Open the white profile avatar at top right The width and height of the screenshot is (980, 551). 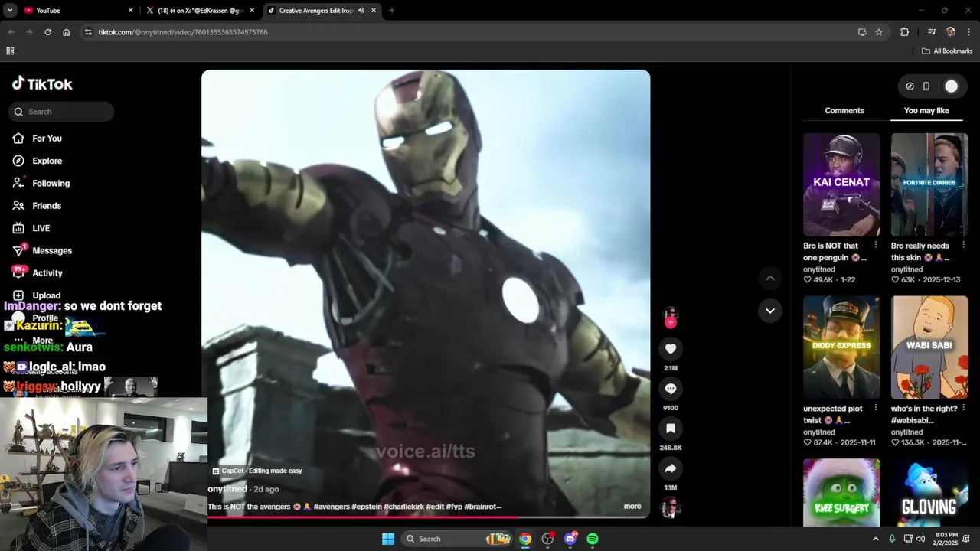tap(951, 86)
